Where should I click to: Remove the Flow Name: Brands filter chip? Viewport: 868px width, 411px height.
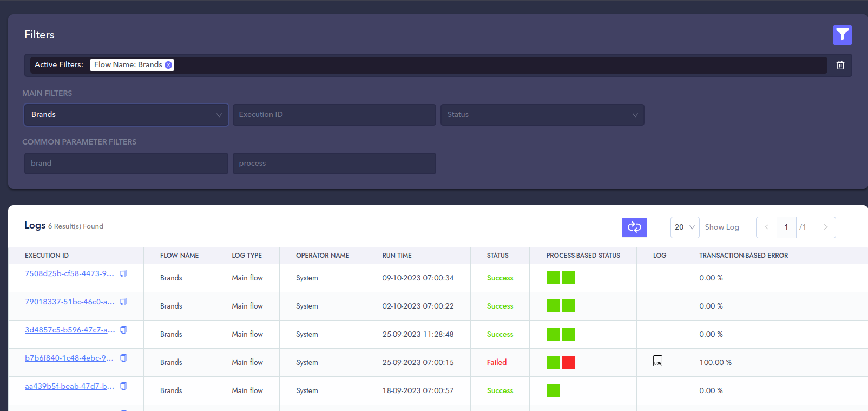(x=168, y=65)
